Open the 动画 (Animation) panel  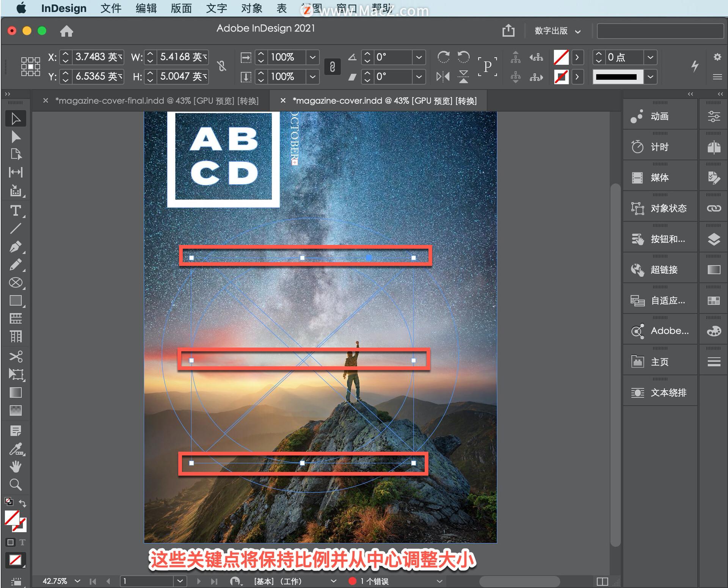tap(660, 116)
